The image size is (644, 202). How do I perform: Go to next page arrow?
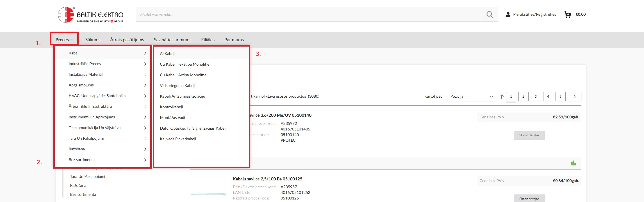574,97
